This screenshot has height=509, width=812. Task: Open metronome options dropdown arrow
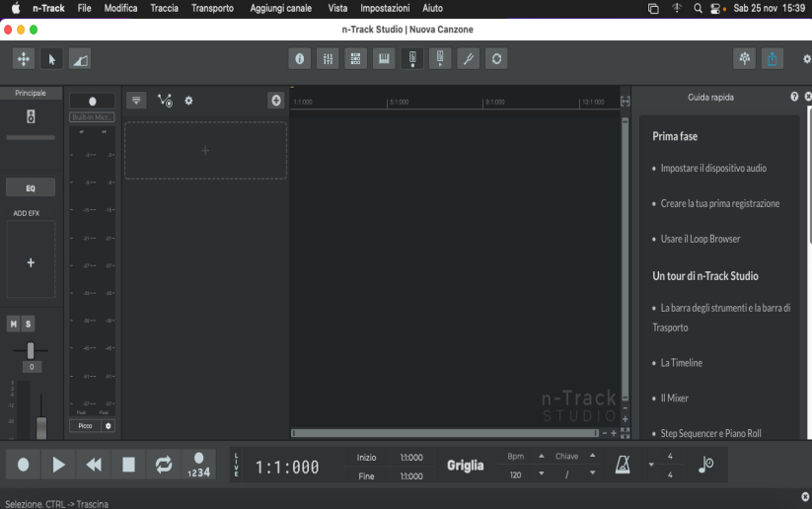click(x=651, y=465)
